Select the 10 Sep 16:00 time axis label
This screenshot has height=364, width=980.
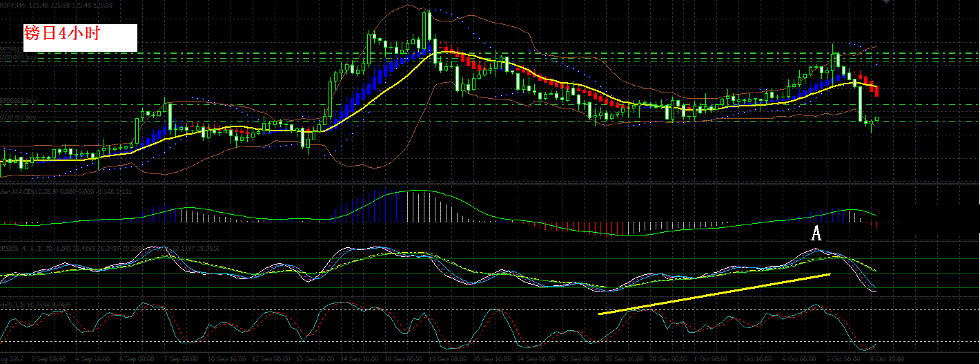(x=227, y=358)
